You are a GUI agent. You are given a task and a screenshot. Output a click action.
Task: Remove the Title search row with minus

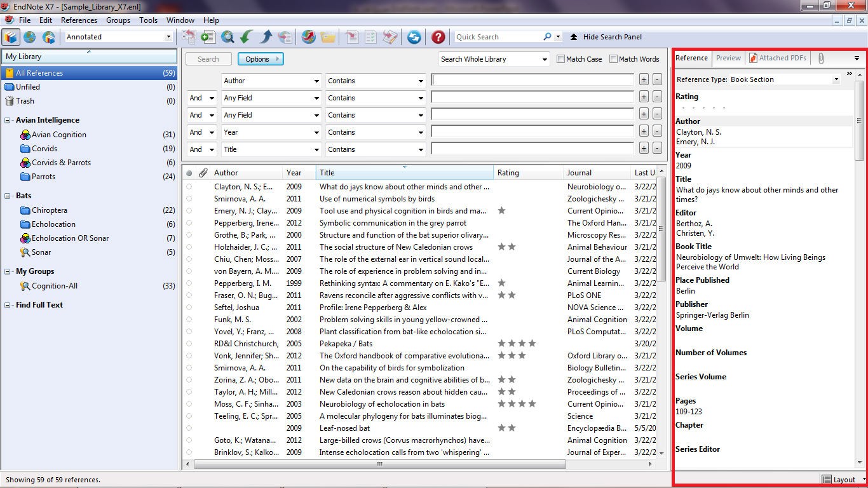coord(657,149)
